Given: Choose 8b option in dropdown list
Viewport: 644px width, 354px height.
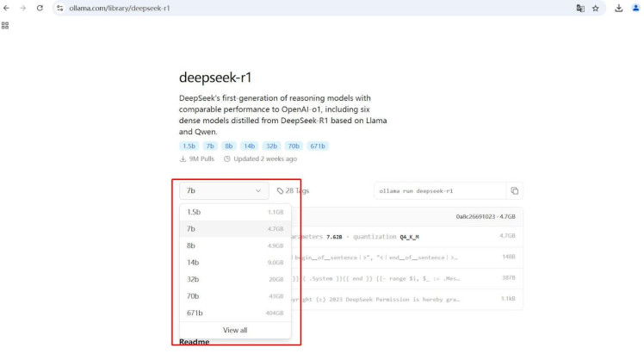Looking at the screenshot, I should tap(235, 246).
